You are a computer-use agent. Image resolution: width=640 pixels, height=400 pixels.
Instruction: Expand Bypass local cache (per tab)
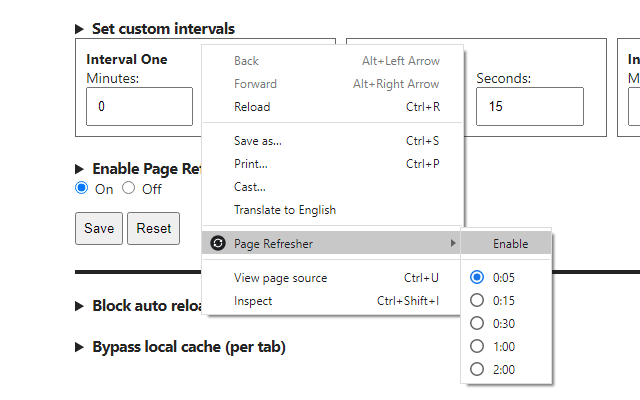point(79,347)
